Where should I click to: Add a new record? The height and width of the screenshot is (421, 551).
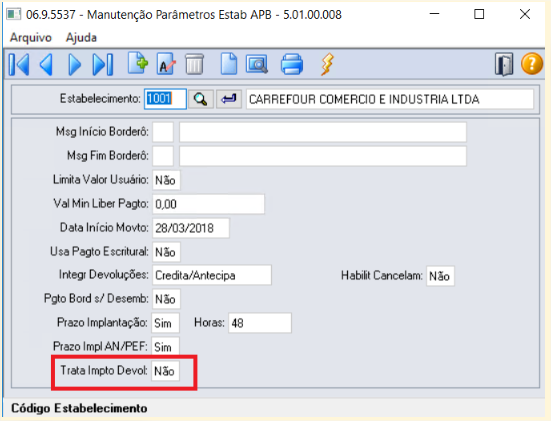click(x=137, y=63)
